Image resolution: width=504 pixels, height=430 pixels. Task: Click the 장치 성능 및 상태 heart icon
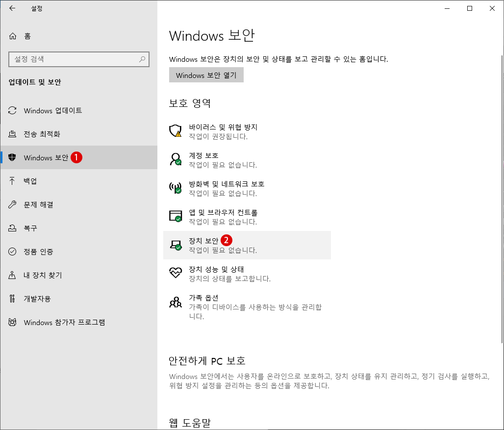[x=176, y=273]
